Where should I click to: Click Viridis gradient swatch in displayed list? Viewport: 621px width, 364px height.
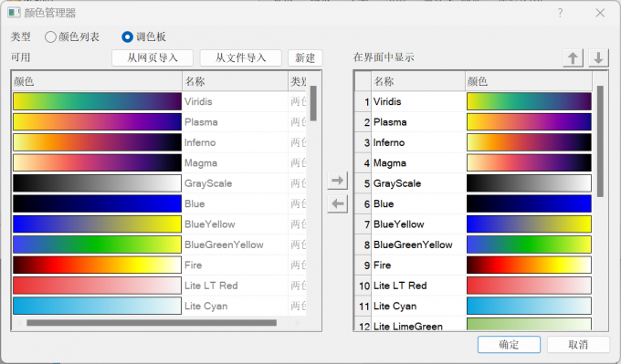(x=529, y=101)
